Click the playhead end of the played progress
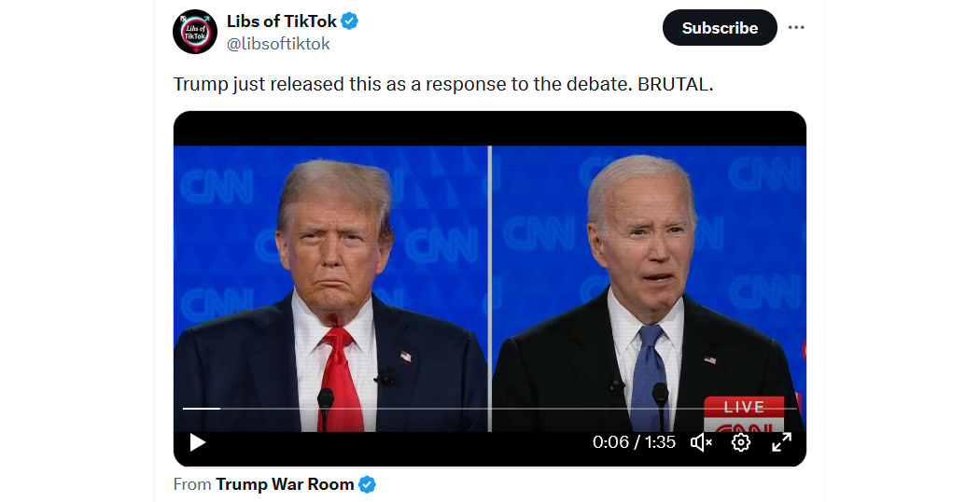 click(x=220, y=409)
